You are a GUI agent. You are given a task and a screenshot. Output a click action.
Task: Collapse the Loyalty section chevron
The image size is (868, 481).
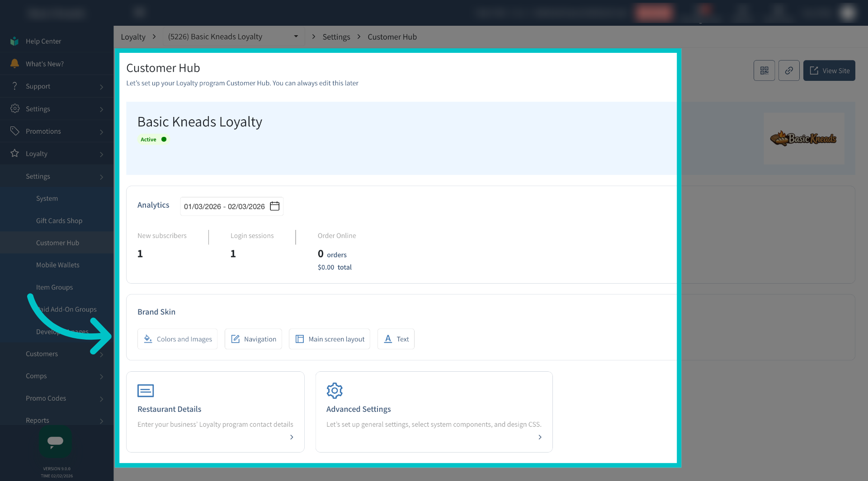tap(101, 154)
